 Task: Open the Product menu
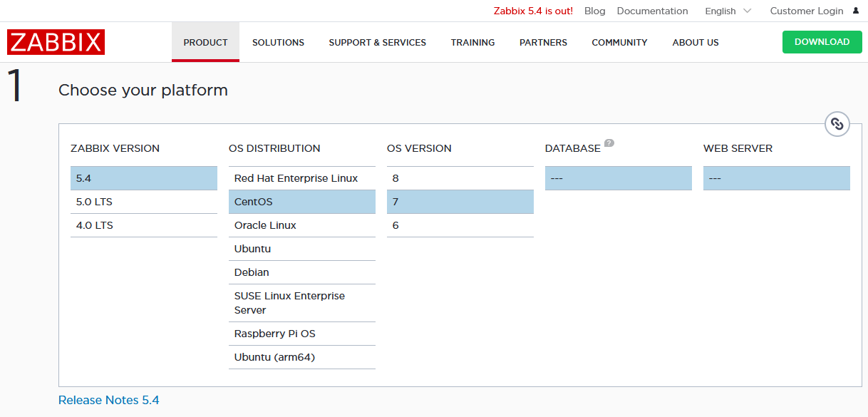(x=205, y=42)
